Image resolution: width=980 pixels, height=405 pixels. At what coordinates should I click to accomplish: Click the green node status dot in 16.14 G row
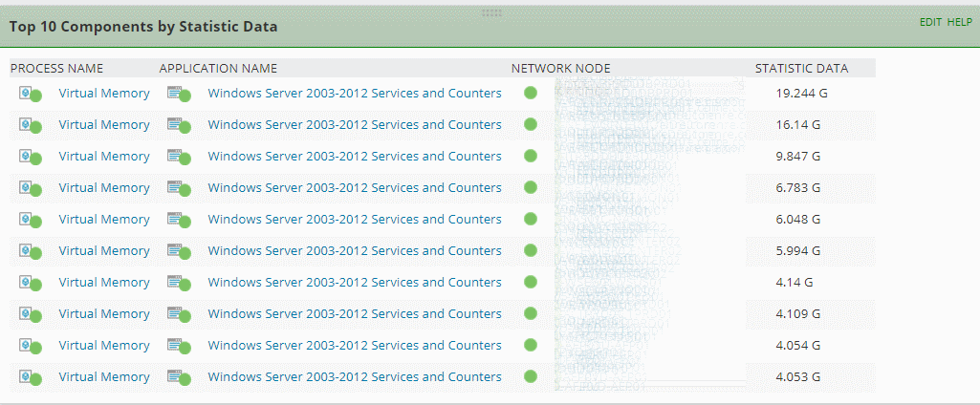[531, 124]
